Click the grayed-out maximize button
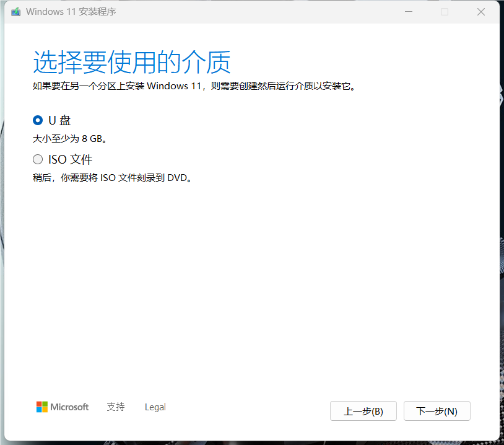Screen dimensions: 504x445 pos(445,12)
